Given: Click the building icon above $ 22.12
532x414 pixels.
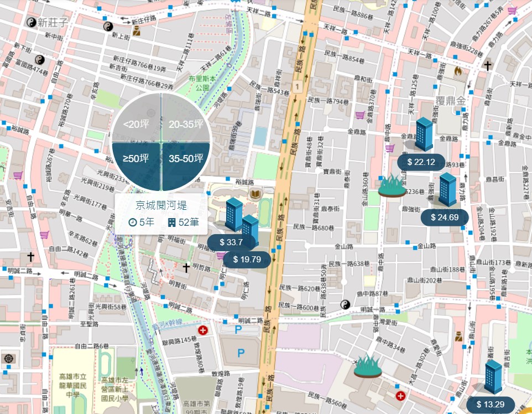Looking at the screenshot, I should point(424,134).
